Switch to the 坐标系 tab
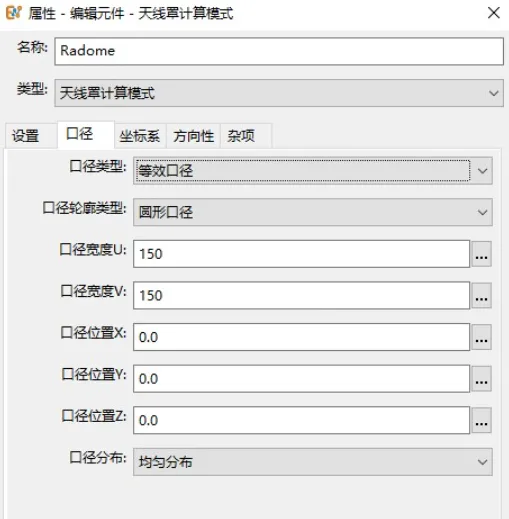This screenshot has width=509, height=519. [140, 136]
